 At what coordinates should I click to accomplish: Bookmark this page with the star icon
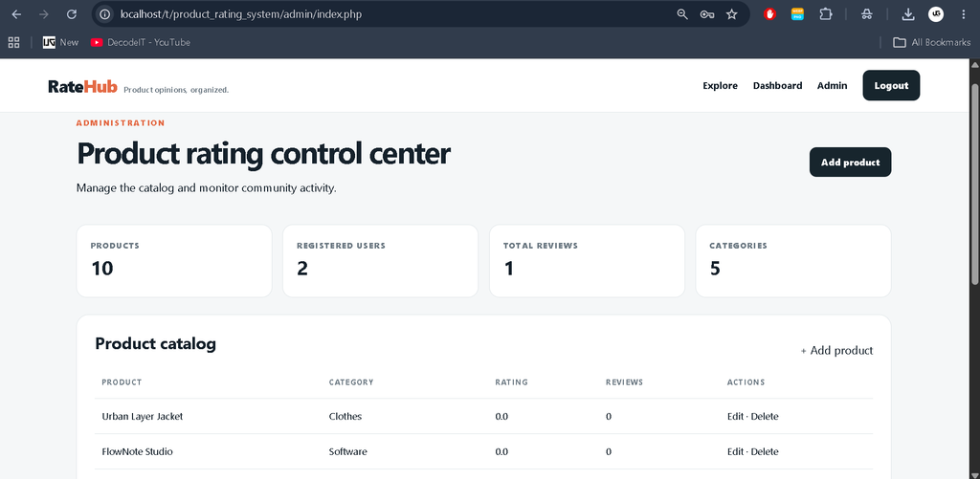(732, 14)
